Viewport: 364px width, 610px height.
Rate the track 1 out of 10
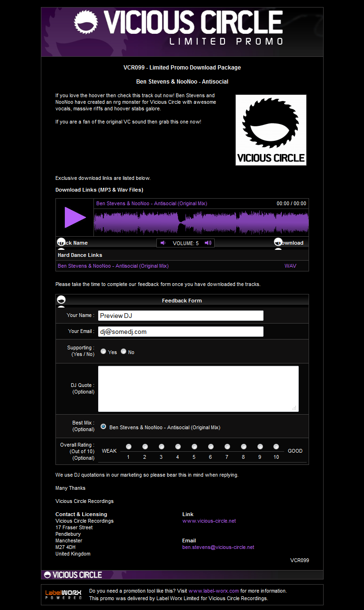click(x=129, y=447)
